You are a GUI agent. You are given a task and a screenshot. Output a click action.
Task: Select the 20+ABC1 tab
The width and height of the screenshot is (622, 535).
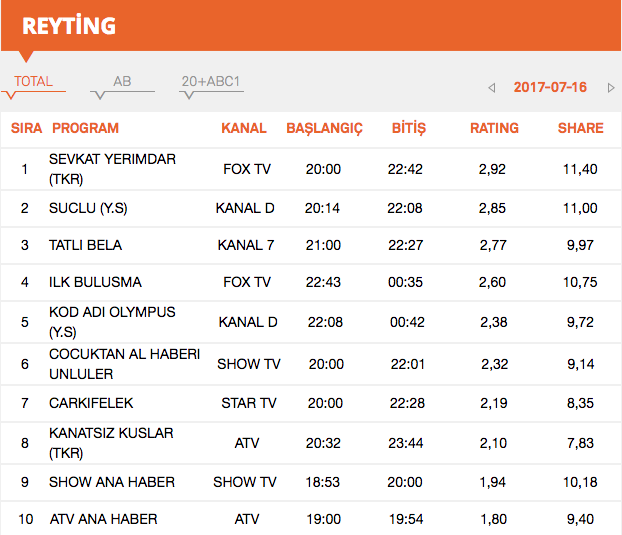210,82
